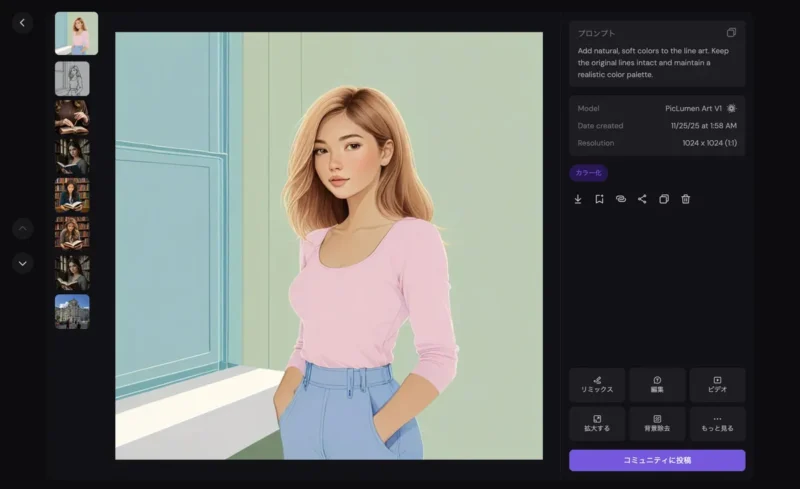The image size is (800, 489).
Task: Select the ビデオ video option
Action: pos(717,385)
